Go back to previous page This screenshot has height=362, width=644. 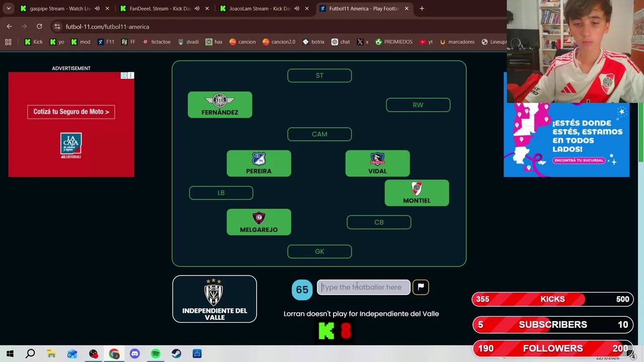coord(9,26)
